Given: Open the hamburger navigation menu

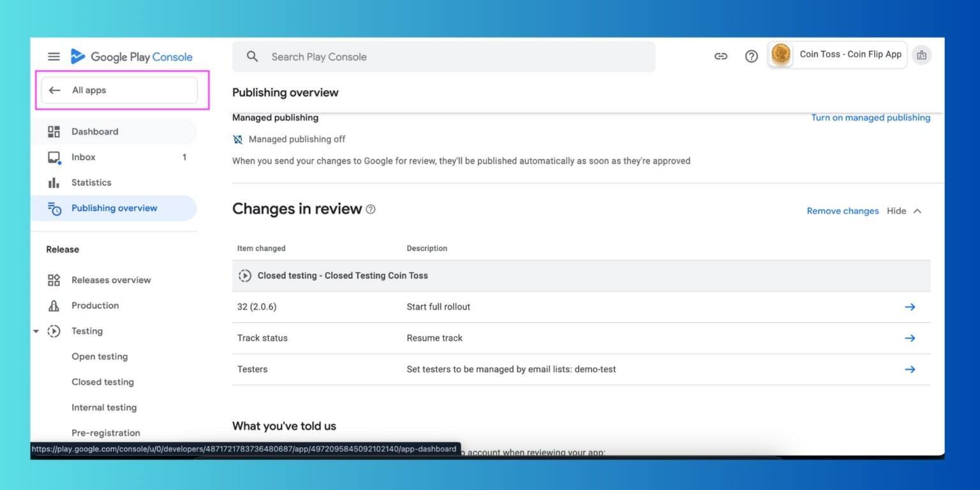Looking at the screenshot, I should click(54, 57).
